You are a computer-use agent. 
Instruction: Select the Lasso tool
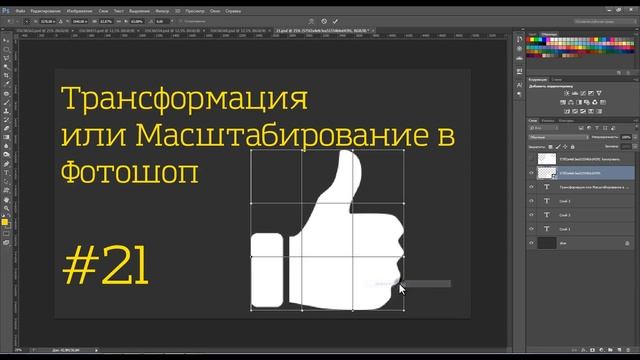[6, 58]
